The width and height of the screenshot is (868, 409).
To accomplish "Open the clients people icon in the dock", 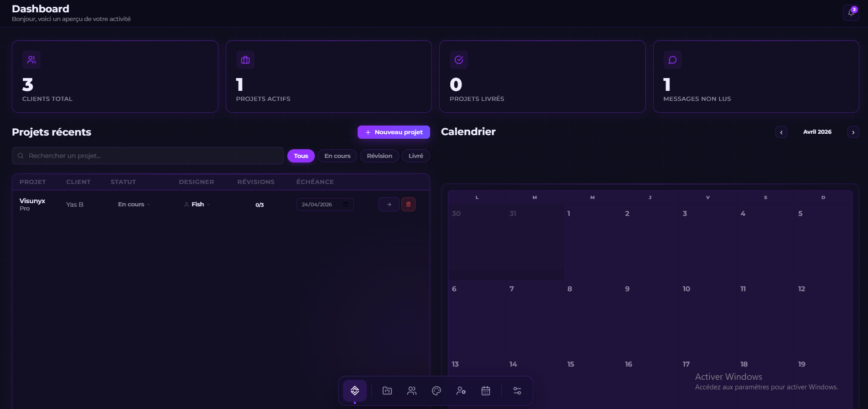I will coord(412,391).
